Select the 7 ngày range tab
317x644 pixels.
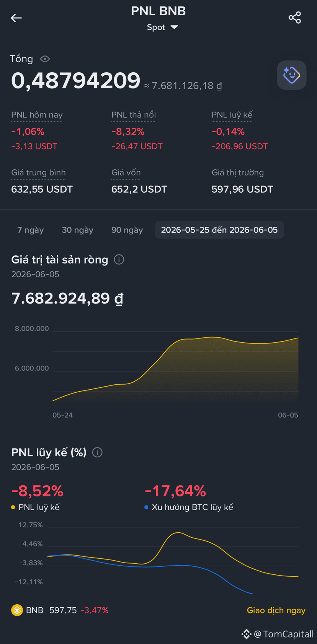(31, 230)
